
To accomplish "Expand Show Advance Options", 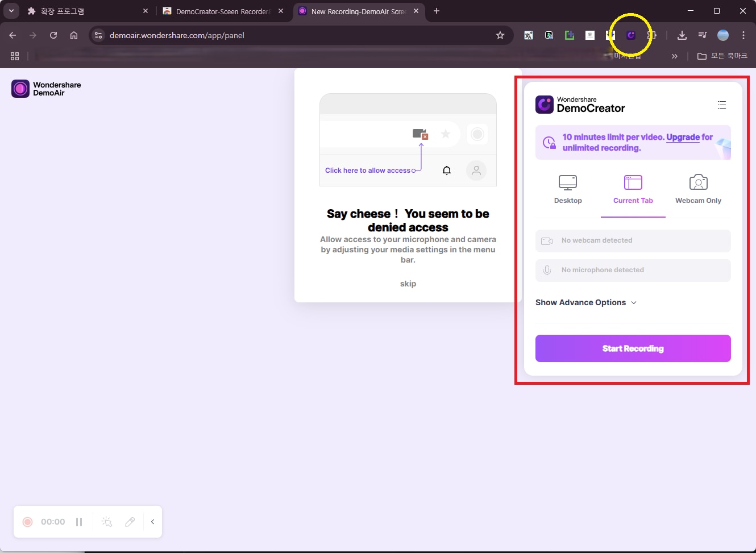I will (586, 302).
